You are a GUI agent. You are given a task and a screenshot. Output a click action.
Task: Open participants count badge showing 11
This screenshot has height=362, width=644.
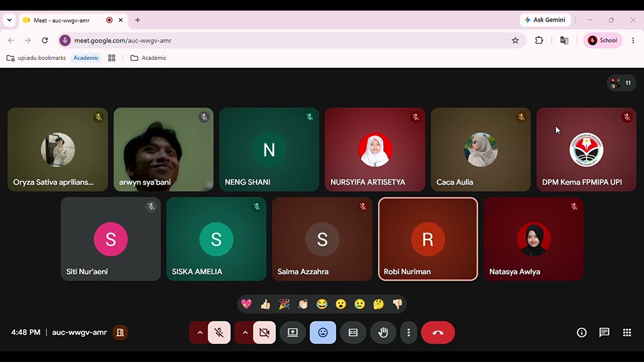click(x=621, y=83)
